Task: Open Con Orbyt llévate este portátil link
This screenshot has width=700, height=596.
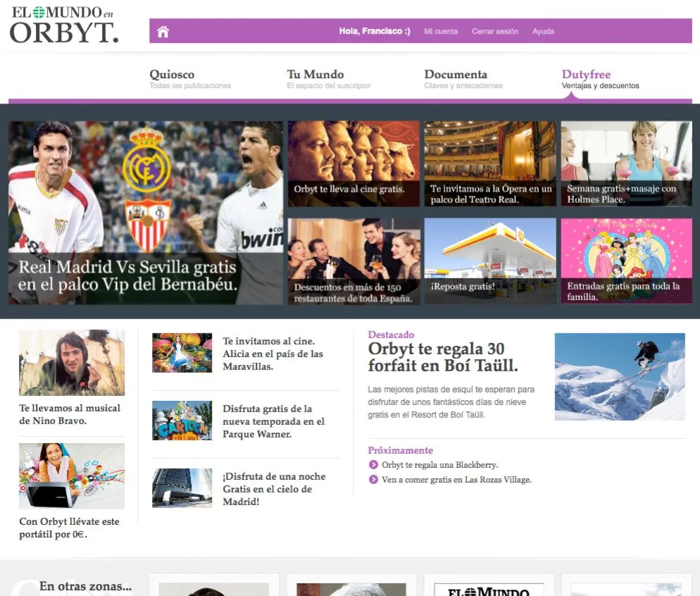Action: coord(69,528)
